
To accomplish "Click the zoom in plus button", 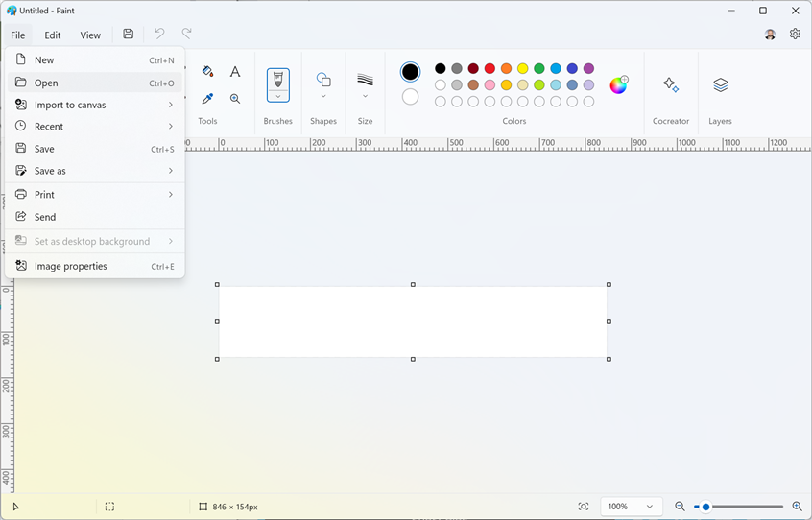I will (797, 507).
